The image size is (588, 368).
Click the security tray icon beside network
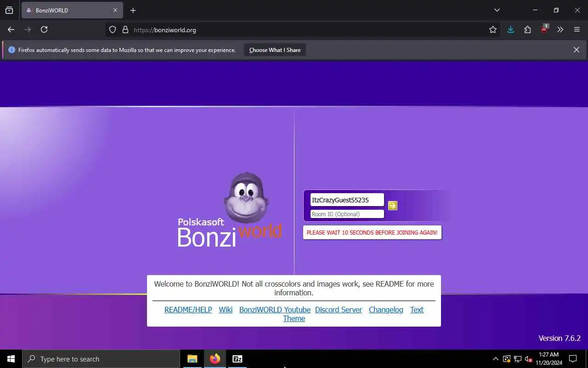point(507,359)
